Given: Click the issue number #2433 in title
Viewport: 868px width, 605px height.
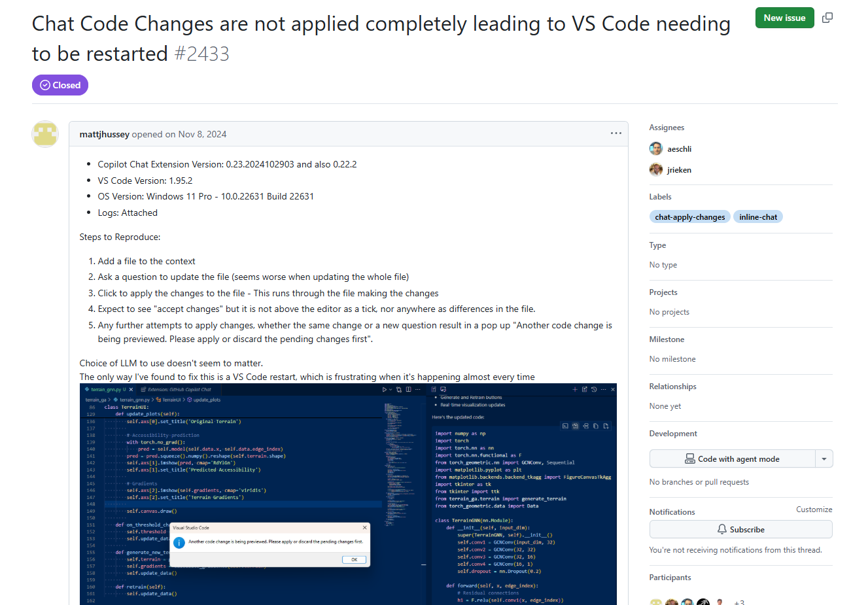Looking at the screenshot, I should click(201, 54).
